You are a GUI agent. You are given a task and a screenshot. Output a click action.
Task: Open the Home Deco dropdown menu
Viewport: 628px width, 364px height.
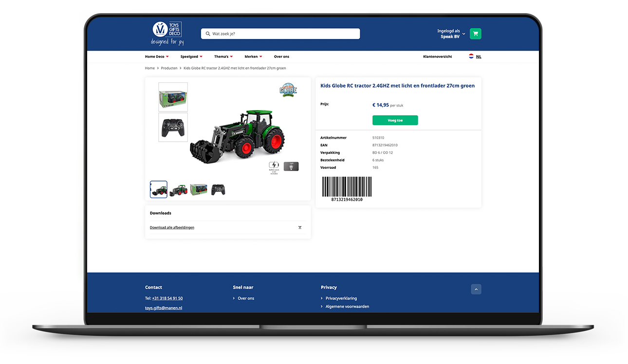(157, 56)
